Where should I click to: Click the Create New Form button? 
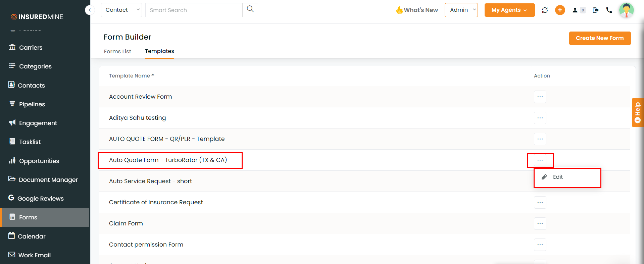(600, 38)
